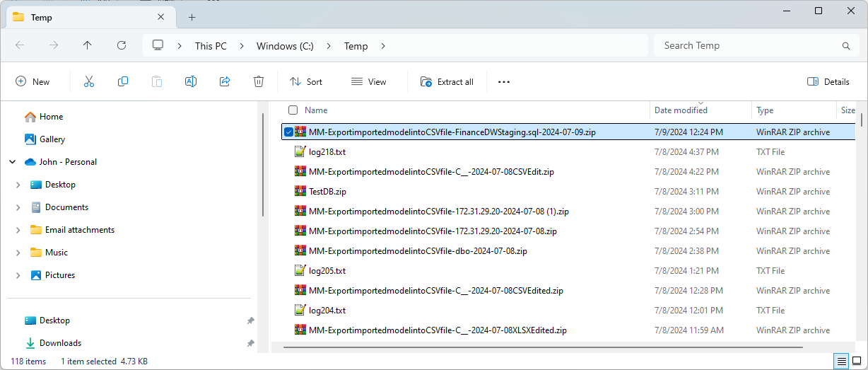Click the Extract all button
The image size is (868, 370).
coord(447,82)
